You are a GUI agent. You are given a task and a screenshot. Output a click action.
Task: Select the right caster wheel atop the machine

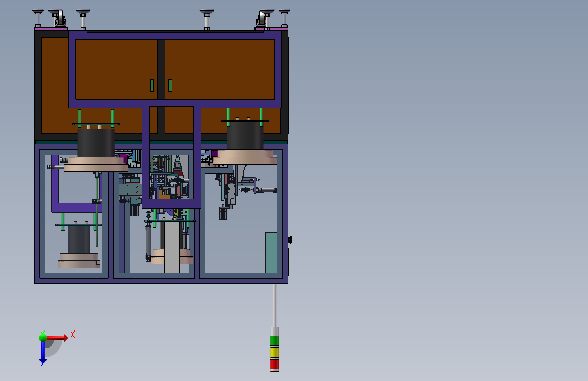coord(262,18)
